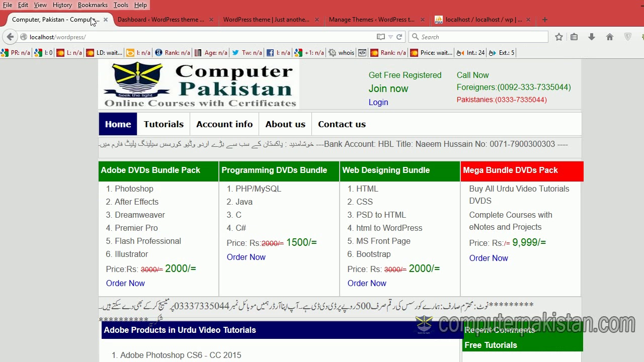The width and height of the screenshot is (644, 362).
Task: Open the Tutorials navigation item
Action: point(164,124)
